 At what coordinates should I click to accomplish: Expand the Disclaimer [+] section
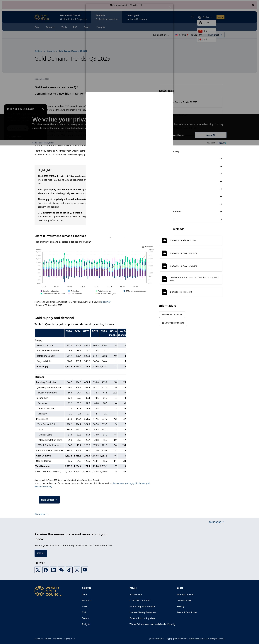(41, 514)
